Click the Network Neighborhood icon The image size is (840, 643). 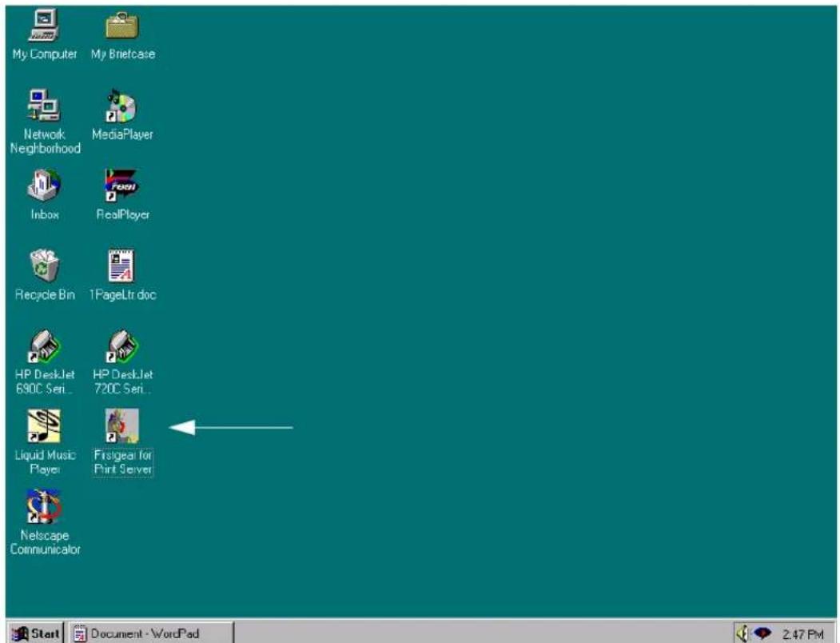[44, 105]
